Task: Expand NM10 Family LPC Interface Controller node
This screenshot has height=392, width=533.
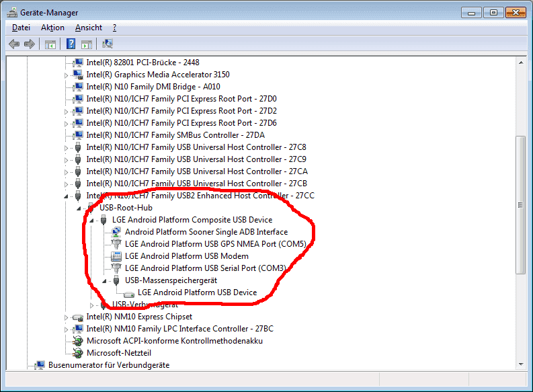Action: tap(67, 329)
